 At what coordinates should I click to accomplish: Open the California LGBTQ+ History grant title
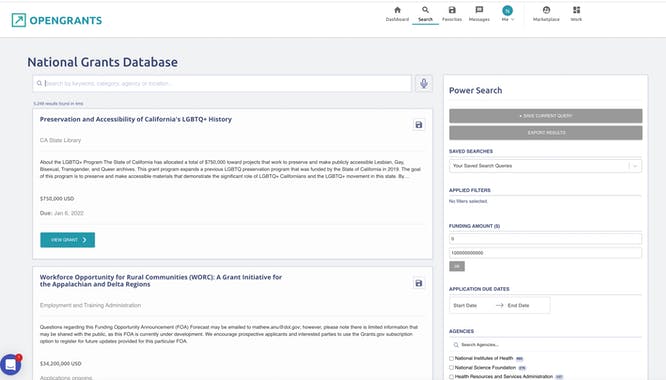136,119
